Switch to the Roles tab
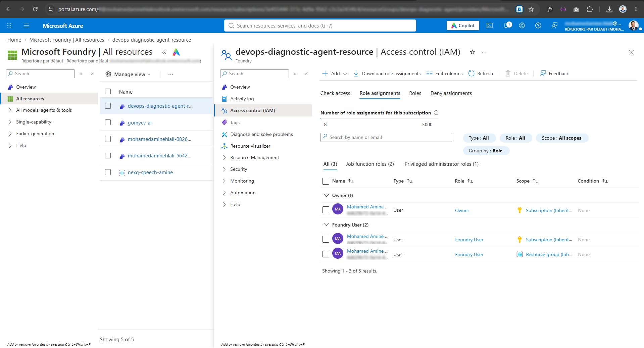Screen dimensions: 644x348 click(415, 93)
